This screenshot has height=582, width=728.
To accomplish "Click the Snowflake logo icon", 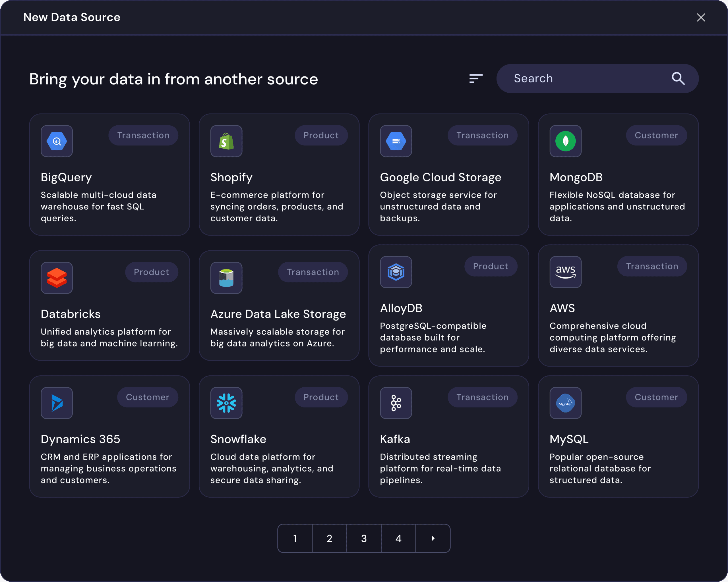I will point(226,403).
